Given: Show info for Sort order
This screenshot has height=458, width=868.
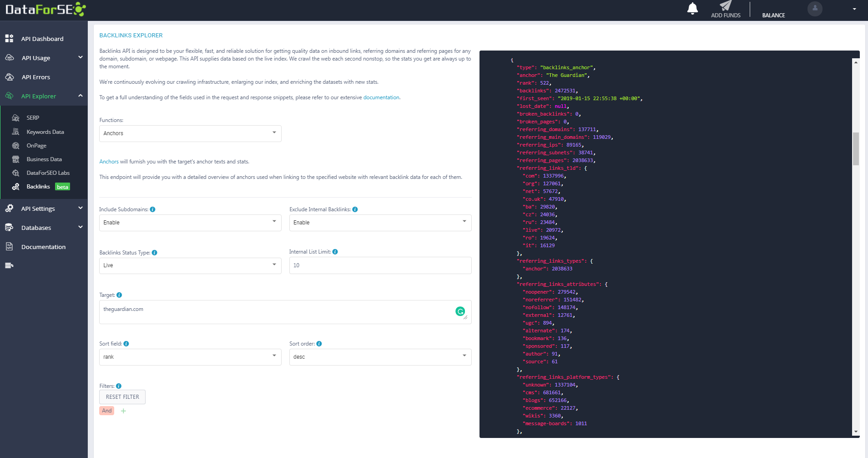Looking at the screenshot, I should pyautogui.click(x=319, y=344).
